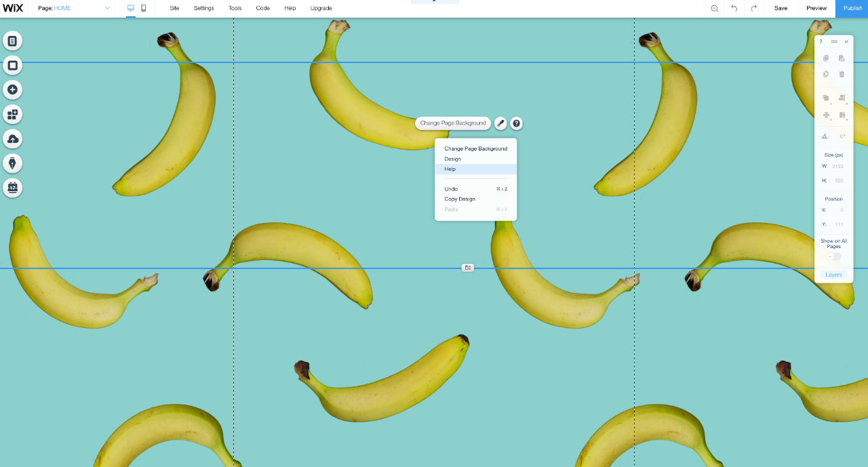Select Undo in context menu
Image resolution: width=868 pixels, height=467 pixels.
475,189
